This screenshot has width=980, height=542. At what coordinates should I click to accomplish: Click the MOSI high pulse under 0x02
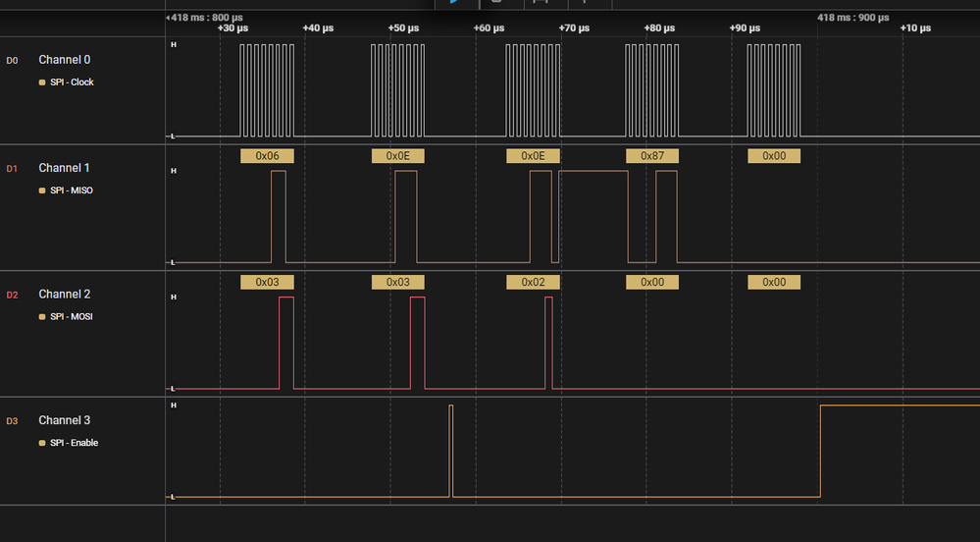pyautogui.click(x=548, y=343)
